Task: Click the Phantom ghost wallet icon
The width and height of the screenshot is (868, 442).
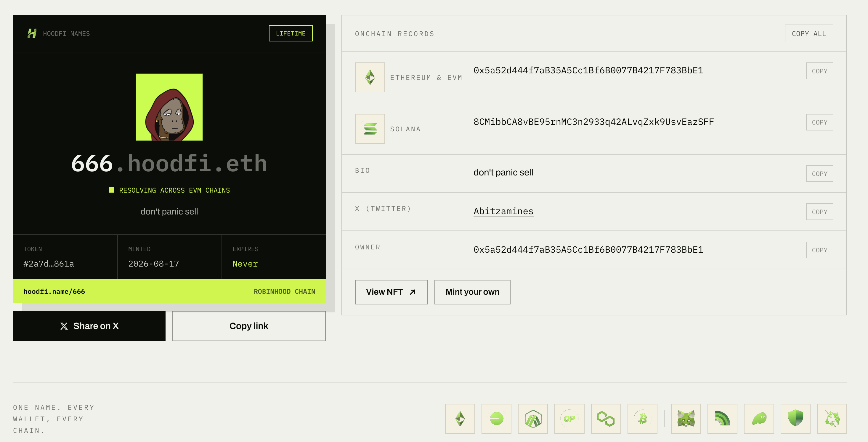Action: (759, 418)
